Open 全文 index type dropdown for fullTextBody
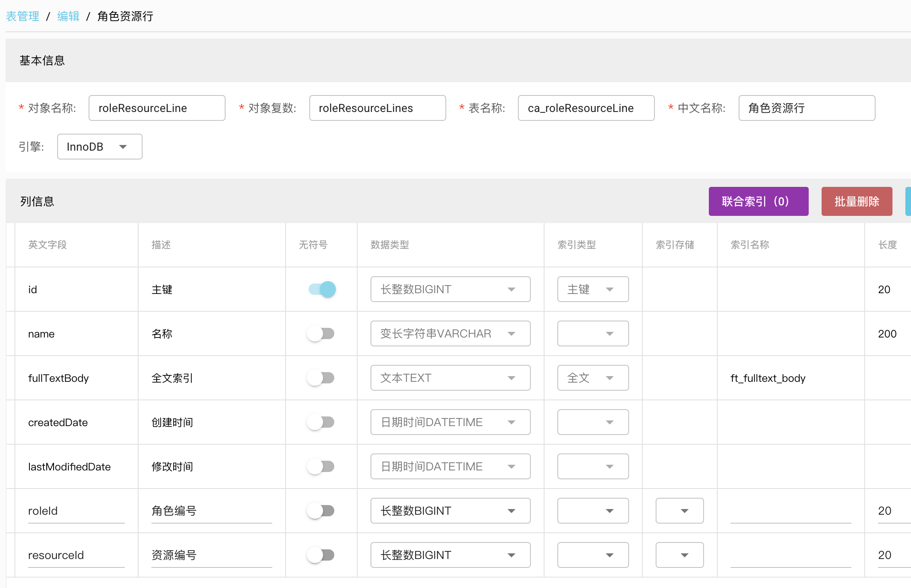 coord(592,378)
